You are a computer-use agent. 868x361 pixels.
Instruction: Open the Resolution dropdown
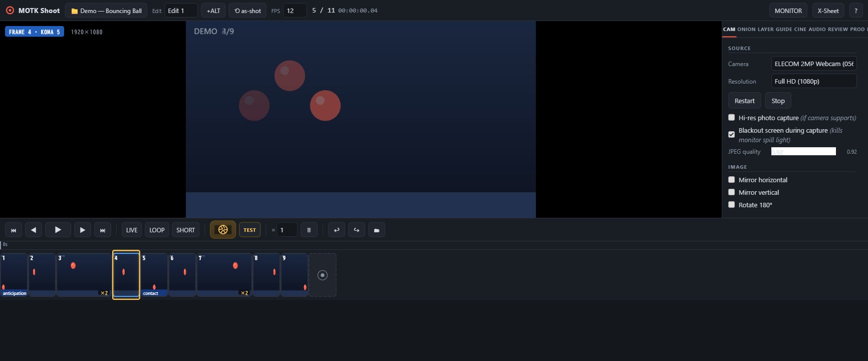(814, 81)
